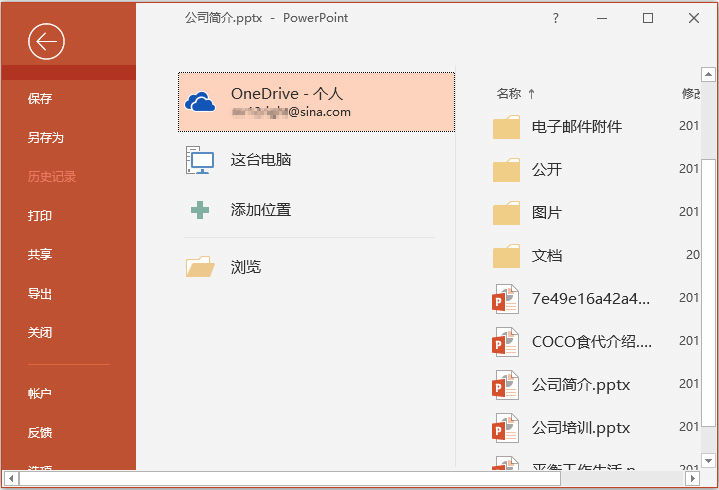Open the 帐户 page
The image size is (719, 490).
tap(39, 393)
